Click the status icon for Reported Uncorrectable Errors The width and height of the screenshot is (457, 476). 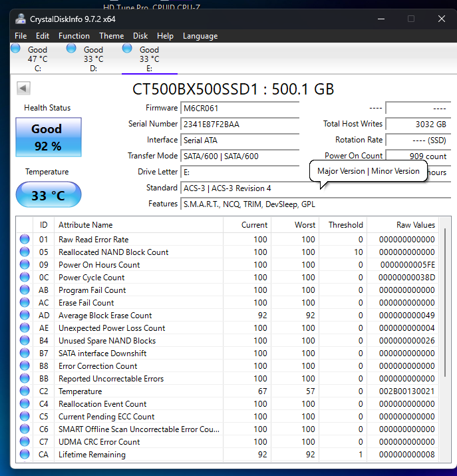pyautogui.click(x=25, y=379)
